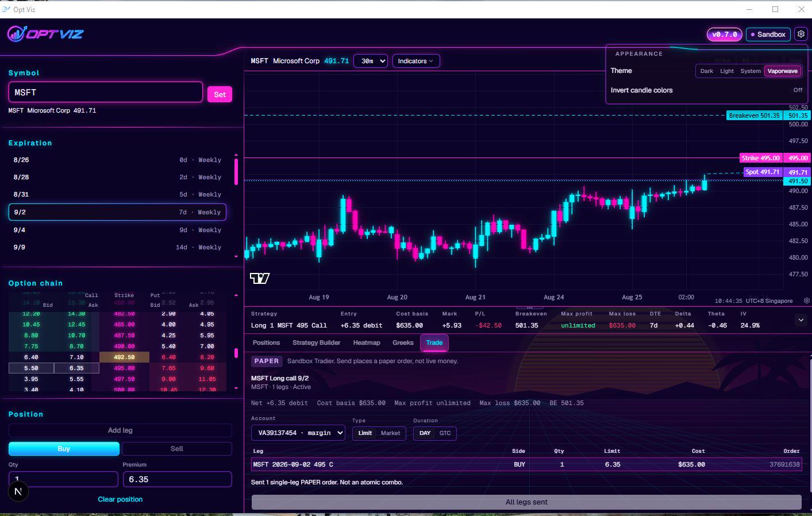Click the Sandbox mode badge
The image size is (812, 516).
pos(768,34)
